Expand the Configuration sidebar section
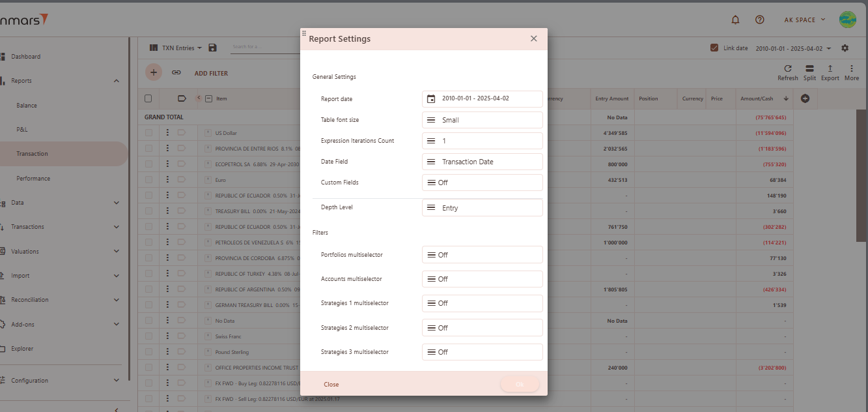This screenshot has width=868, height=412. 117,381
